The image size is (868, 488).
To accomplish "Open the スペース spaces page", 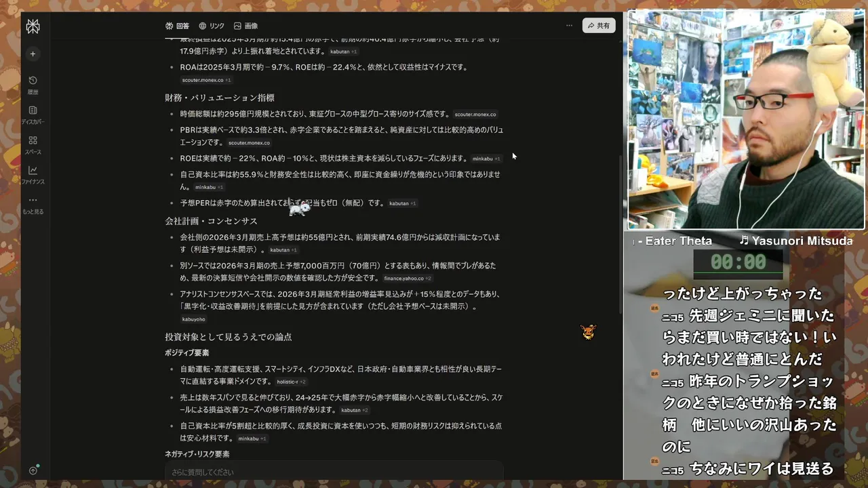I will tap(33, 144).
